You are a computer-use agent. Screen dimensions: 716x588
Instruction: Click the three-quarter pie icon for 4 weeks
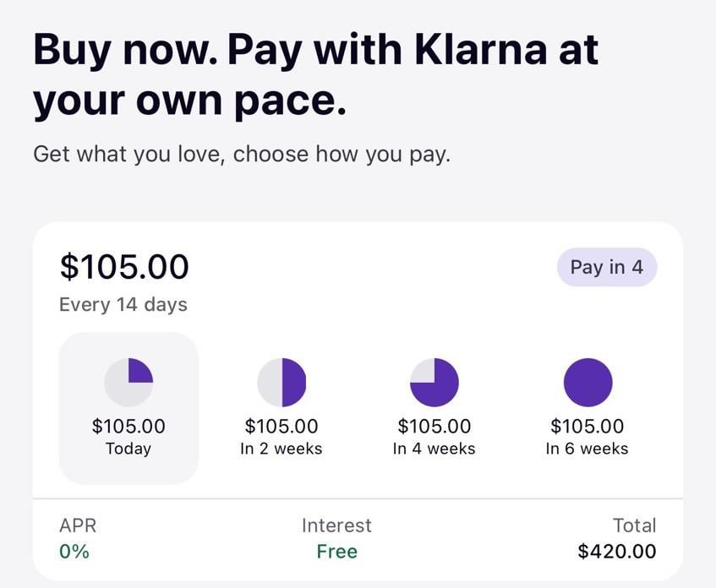[434, 382]
